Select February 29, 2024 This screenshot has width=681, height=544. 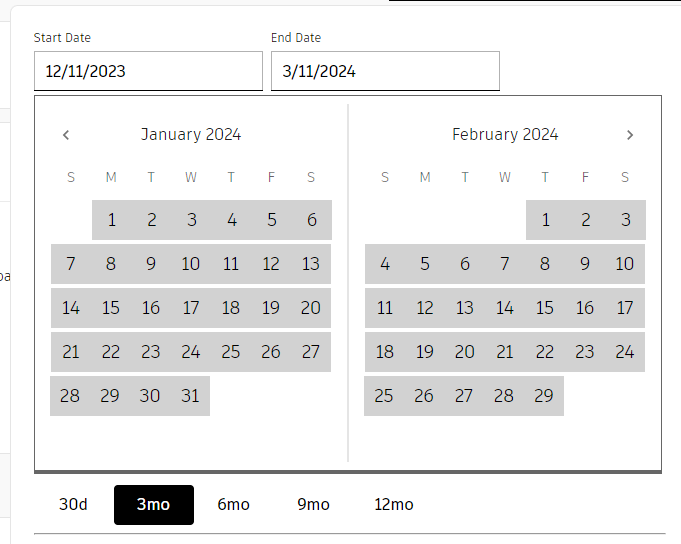(x=544, y=396)
